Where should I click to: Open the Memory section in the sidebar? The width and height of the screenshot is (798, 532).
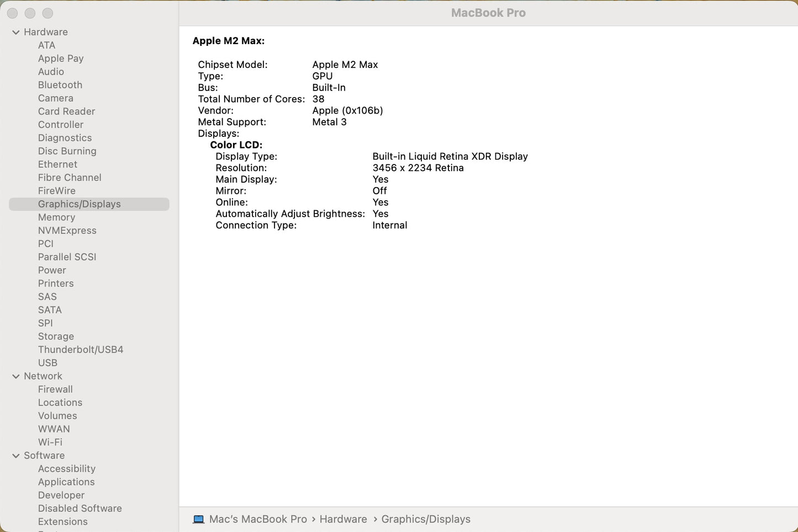coord(56,217)
